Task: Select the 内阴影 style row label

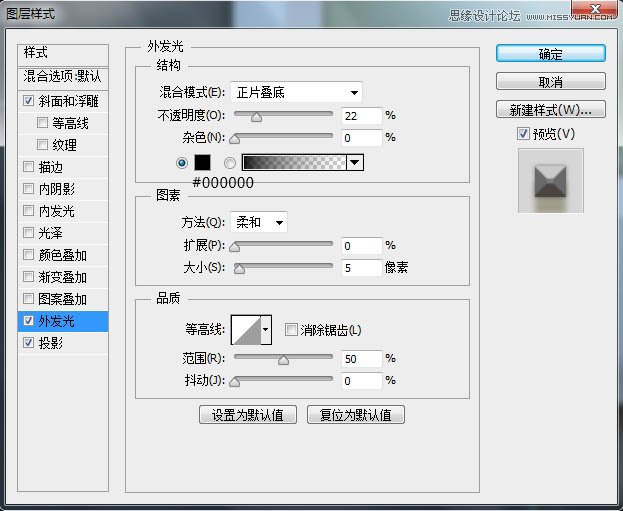Action: click(x=56, y=189)
